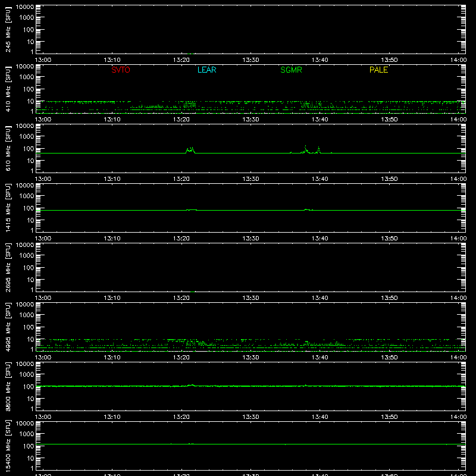Click the 1000 tick label on 410 MHz axis
476x476 pixels.
coord(27,77)
